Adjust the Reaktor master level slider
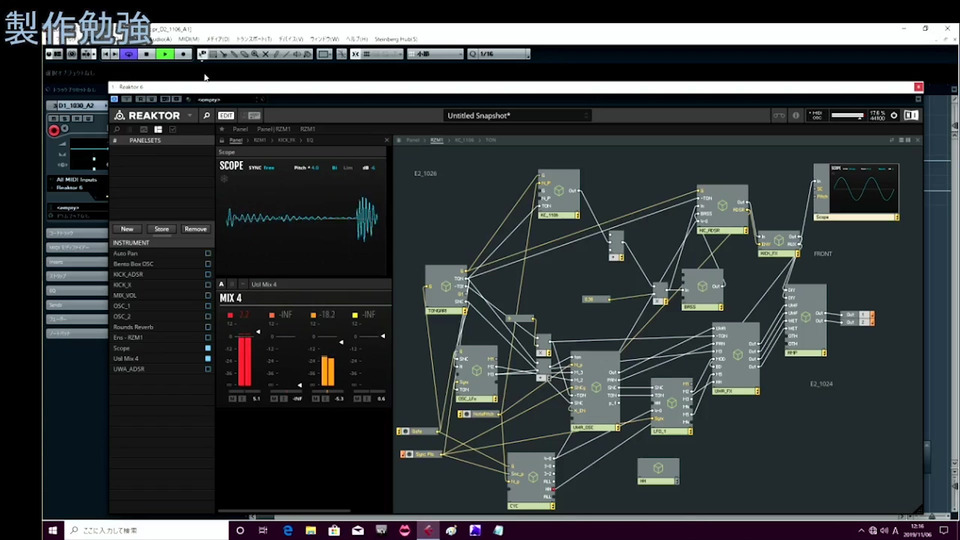The image size is (960, 540). tap(847, 115)
